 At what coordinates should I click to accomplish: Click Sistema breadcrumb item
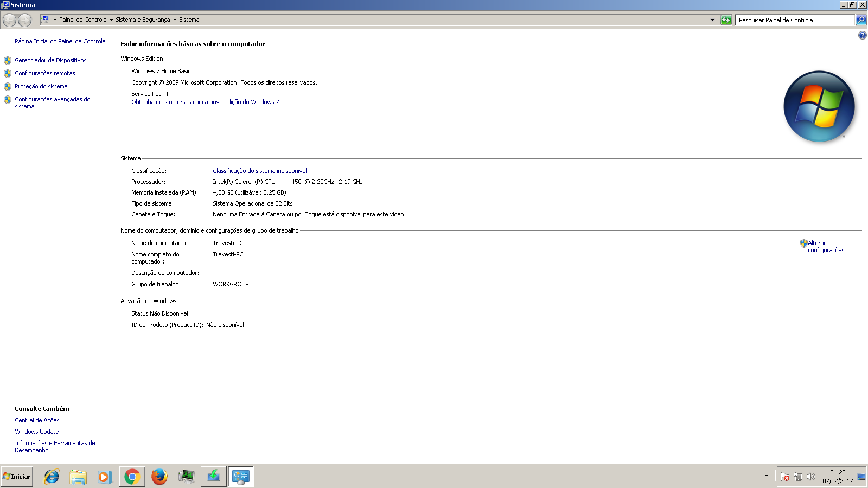(189, 20)
